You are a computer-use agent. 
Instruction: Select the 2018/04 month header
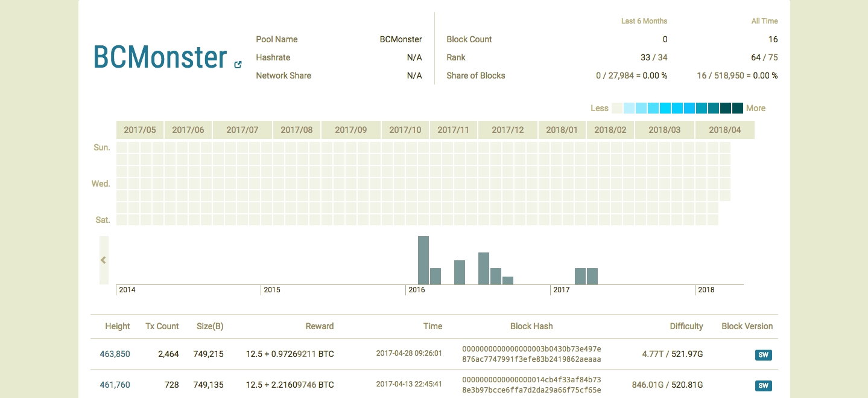(725, 130)
